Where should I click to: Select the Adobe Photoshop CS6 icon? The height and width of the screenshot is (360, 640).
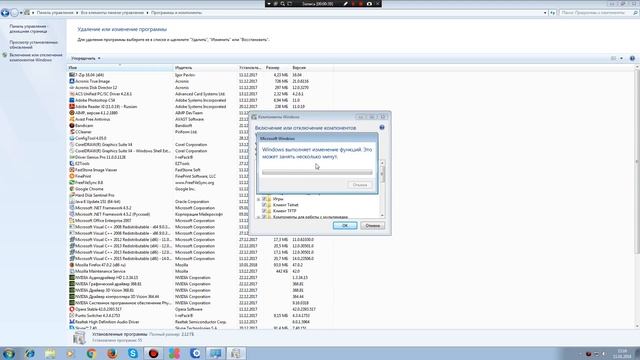click(x=72, y=100)
